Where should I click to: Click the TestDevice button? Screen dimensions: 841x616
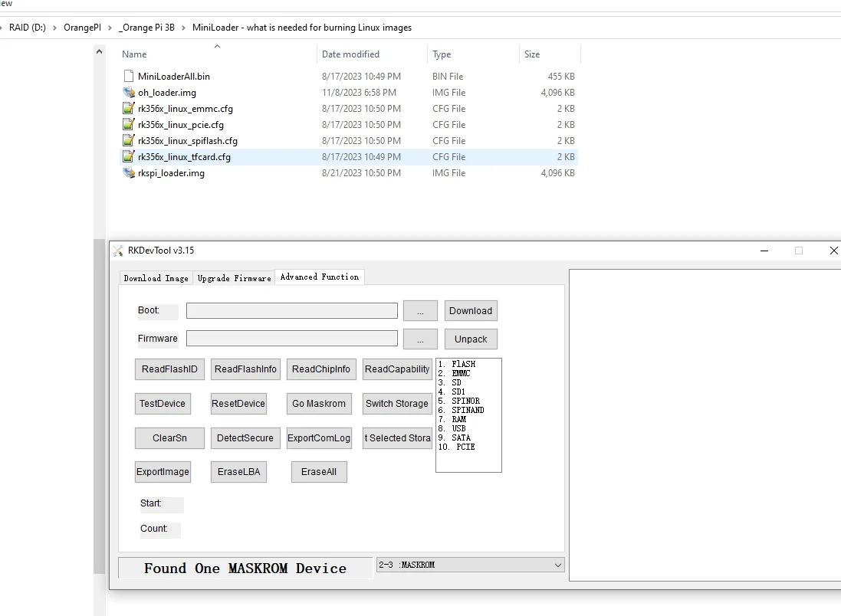pos(163,404)
